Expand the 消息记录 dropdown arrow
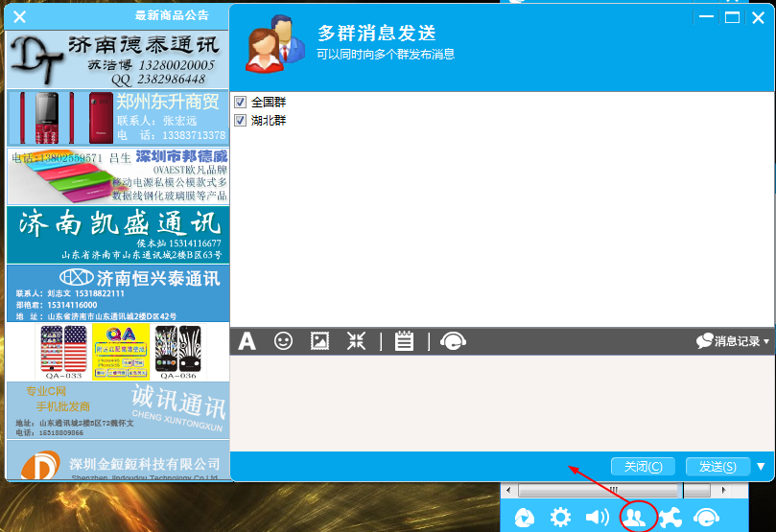The image size is (776, 532). click(766, 341)
